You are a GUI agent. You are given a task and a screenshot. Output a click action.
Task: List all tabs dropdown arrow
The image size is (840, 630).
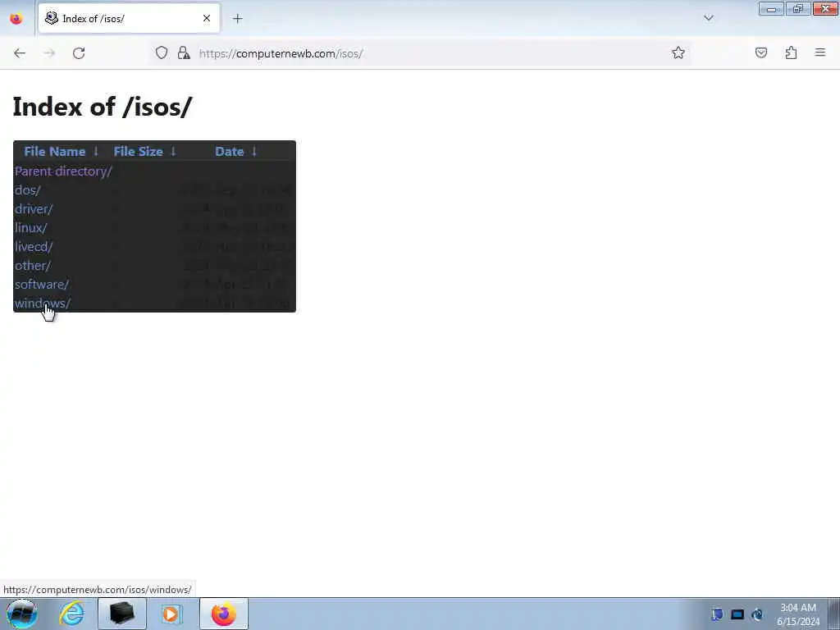click(x=708, y=18)
